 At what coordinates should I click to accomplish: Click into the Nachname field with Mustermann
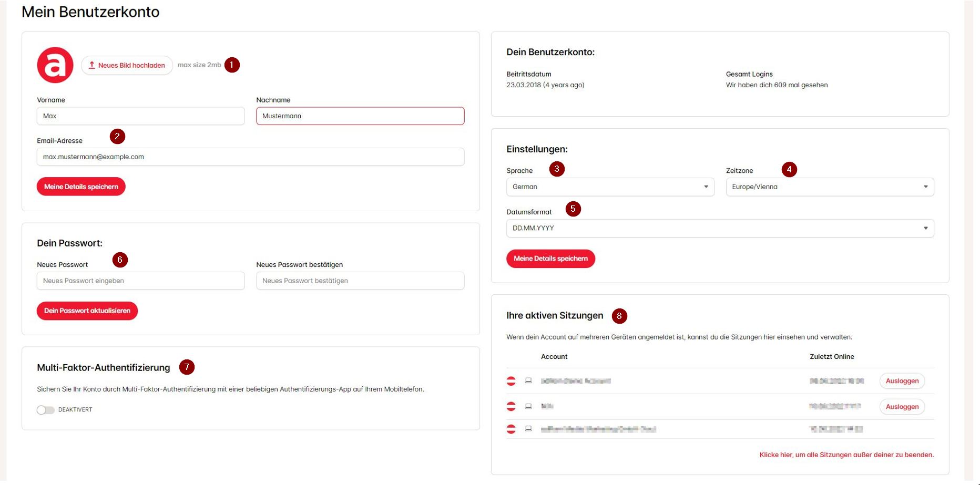360,116
